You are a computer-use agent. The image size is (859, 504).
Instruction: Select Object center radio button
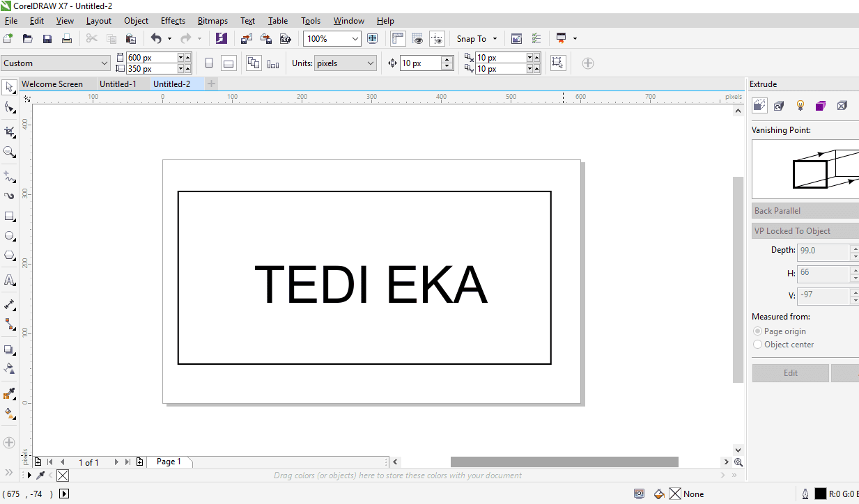click(757, 345)
